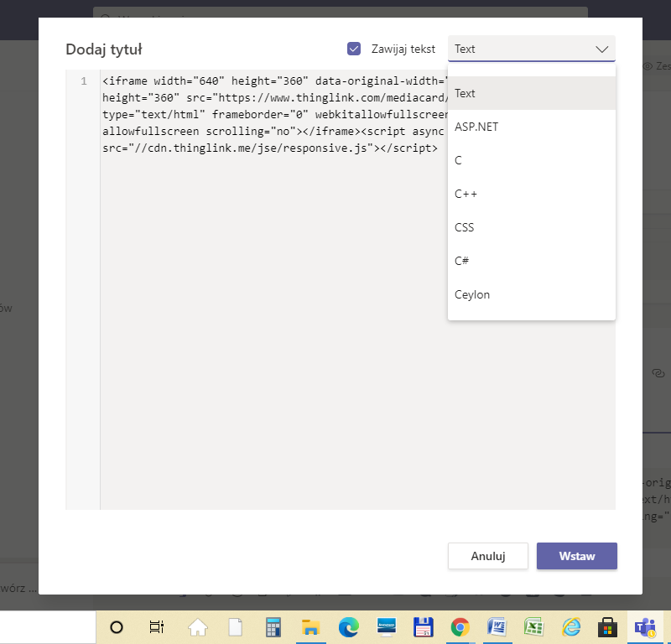Click the iframe code on line 1
Image resolution: width=671 pixels, height=644 pixels.
pos(274,114)
